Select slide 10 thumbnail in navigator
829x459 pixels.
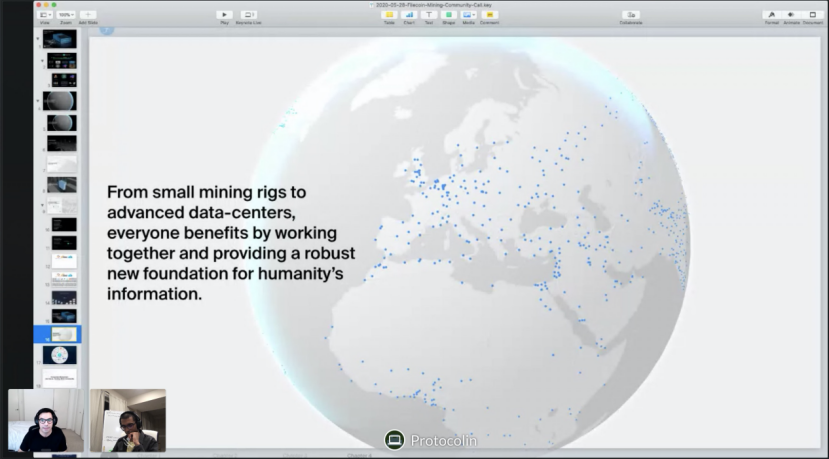[x=64, y=224]
